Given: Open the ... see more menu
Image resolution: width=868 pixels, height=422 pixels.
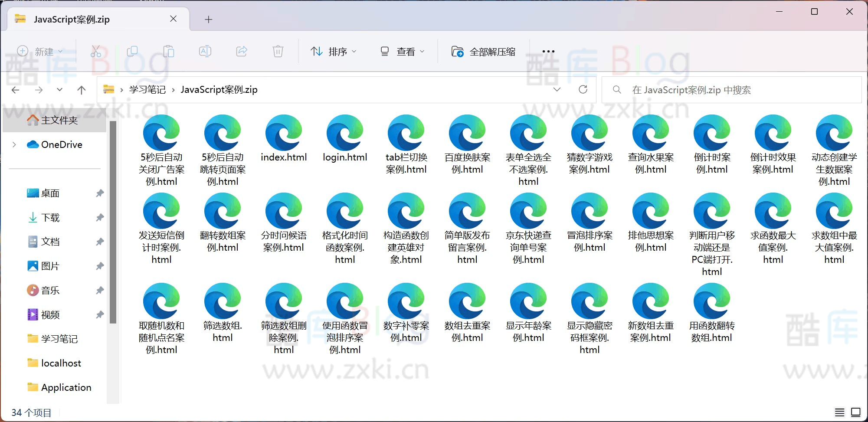Looking at the screenshot, I should point(548,51).
